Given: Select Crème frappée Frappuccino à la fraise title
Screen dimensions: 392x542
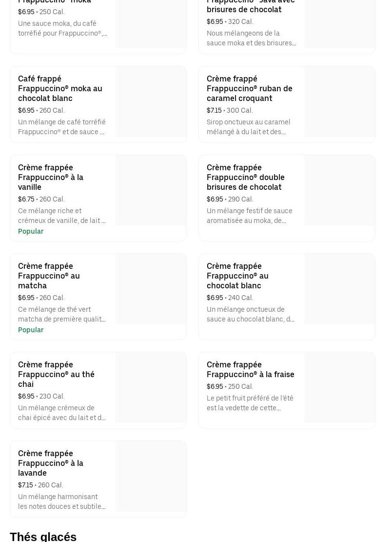Looking at the screenshot, I should click(x=250, y=369).
